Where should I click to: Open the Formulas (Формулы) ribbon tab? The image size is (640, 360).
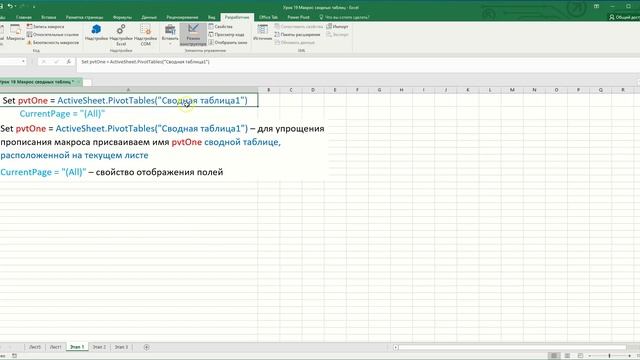pyautogui.click(x=122, y=17)
